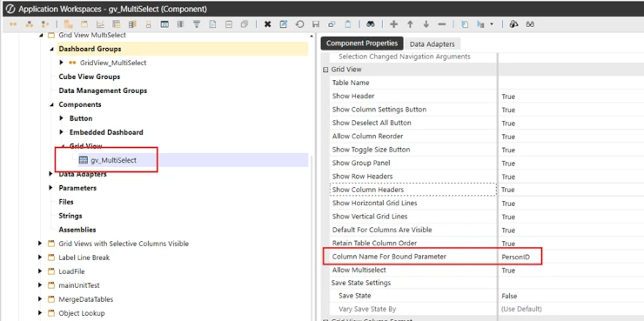This screenshot has height=321, width=644.
Task: Expand the Button components node
Action: [x=62, y=118]
